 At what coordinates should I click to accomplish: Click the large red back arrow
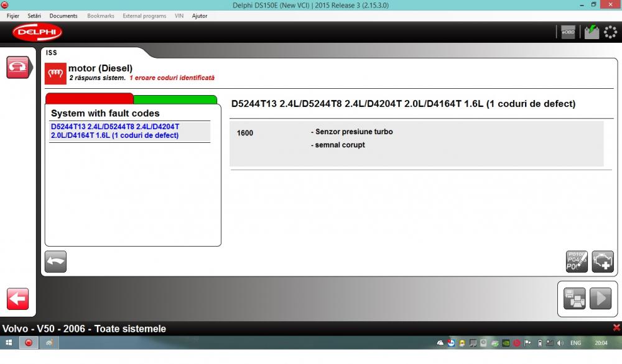tap(17, 299)
